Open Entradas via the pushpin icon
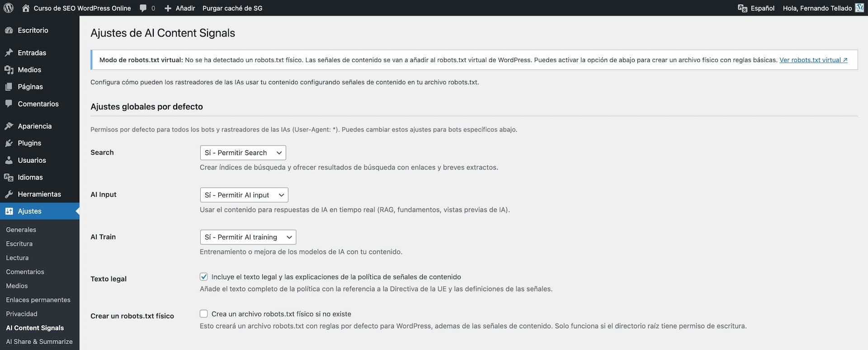Screen dimensions: 868x350 pos(9,53)
